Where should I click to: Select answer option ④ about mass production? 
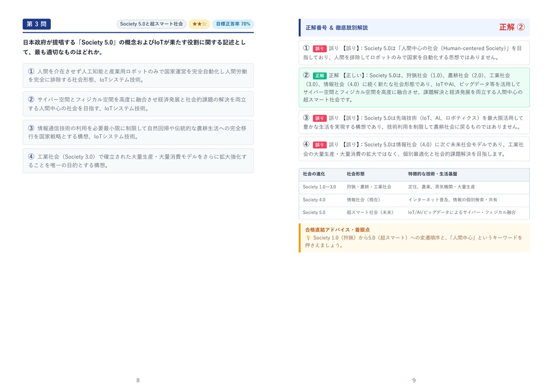(x=138, y=161)
